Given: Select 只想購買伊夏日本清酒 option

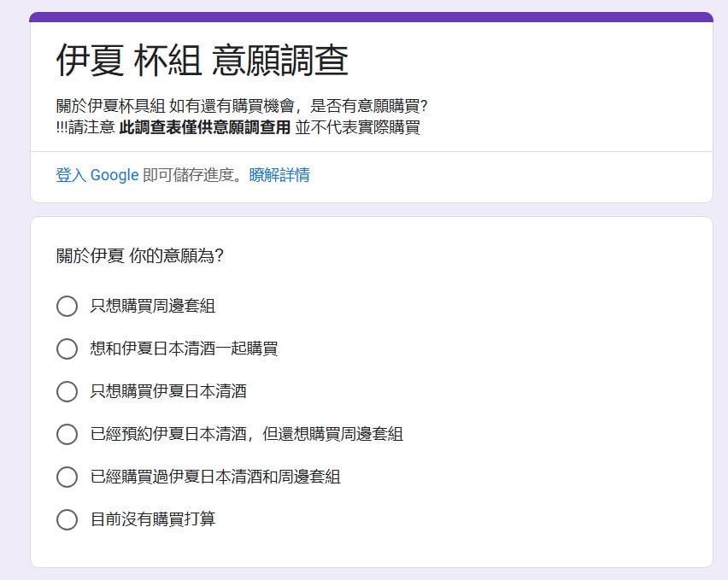Looking at the screenshot, I should (x=67, y=391).
